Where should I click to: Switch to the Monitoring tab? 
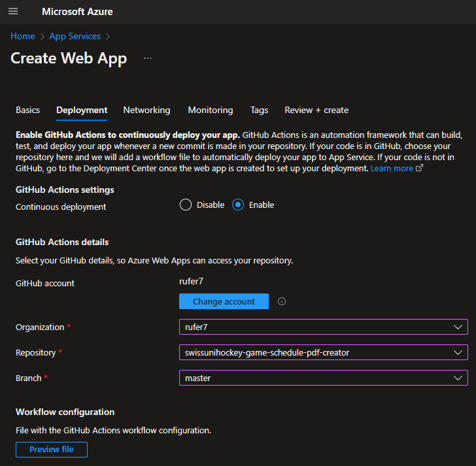click(210, 110)
